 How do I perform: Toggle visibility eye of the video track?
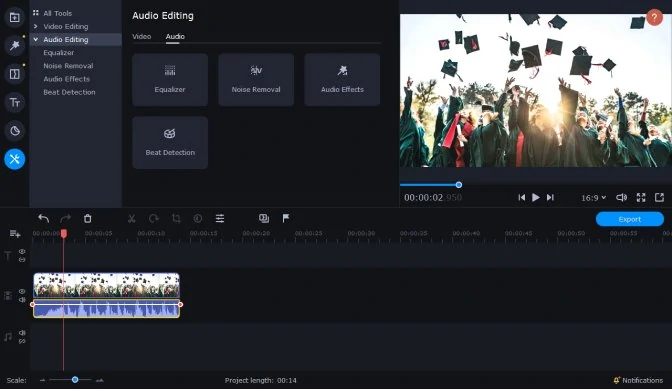point(22,291)
